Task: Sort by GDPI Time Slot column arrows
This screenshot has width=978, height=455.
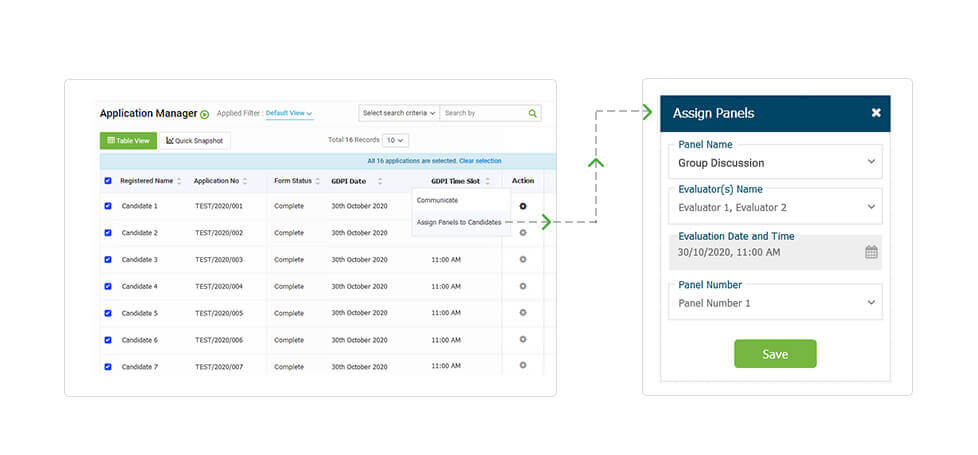Action: point(488,182)
